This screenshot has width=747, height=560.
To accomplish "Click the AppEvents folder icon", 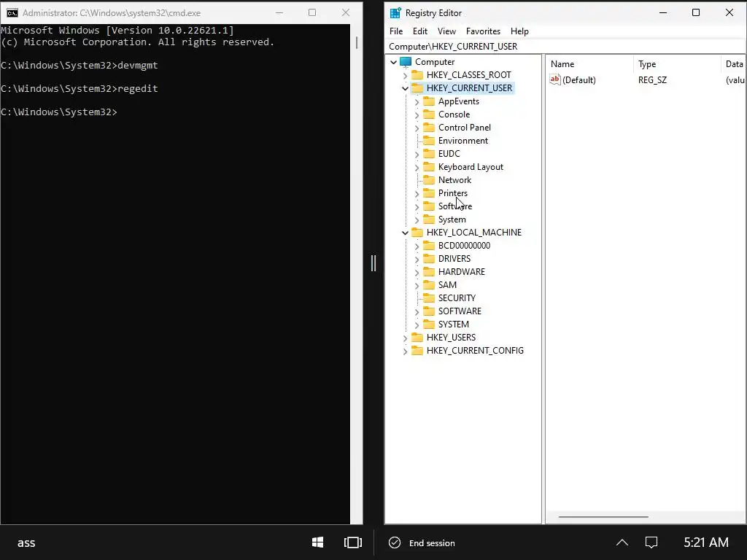I will (x=429, y=101).
